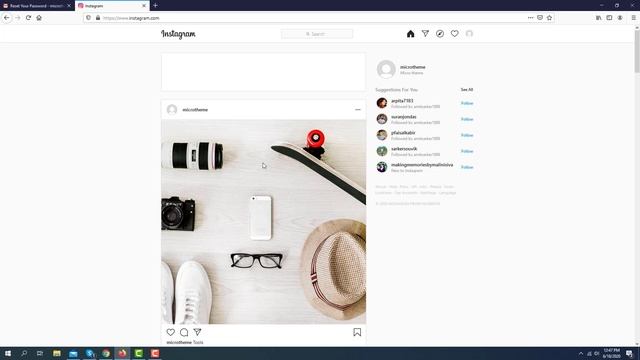640x360 pixels.
Task: Follow pfaisalkabir suggestion
Action: coord(467,135)
